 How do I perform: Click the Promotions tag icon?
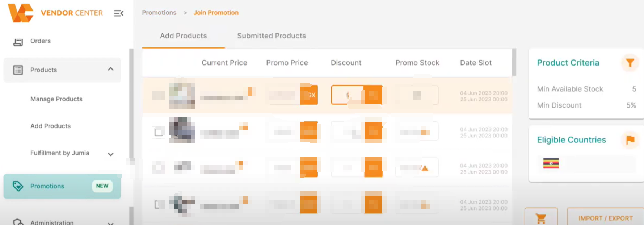click(18, 186)
